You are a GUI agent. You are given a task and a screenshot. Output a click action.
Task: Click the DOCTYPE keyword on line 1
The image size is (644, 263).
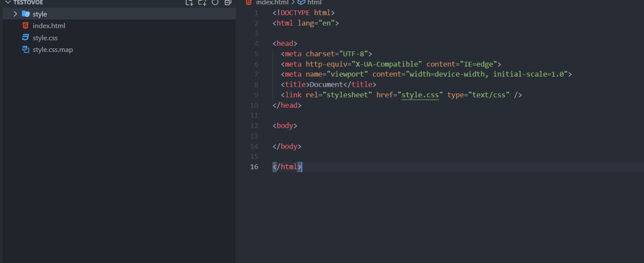(x=295, y=13)
